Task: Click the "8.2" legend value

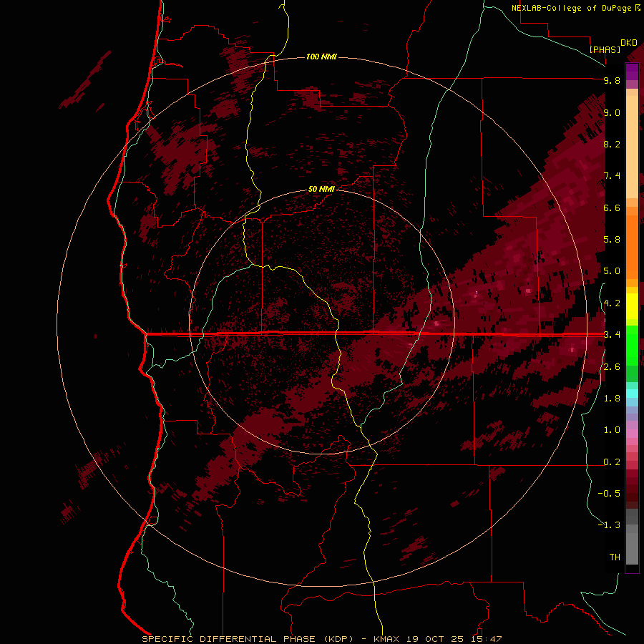Action: click(612, 144)
